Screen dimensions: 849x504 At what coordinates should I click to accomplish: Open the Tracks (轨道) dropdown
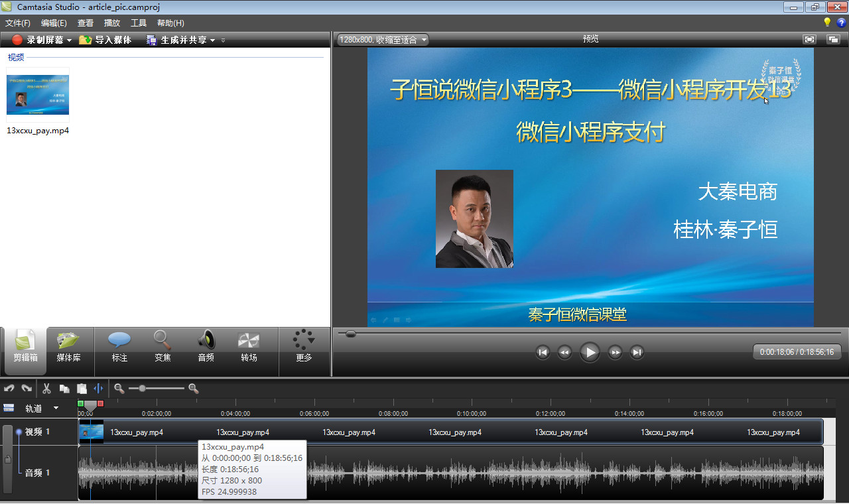tap(42, 409)
